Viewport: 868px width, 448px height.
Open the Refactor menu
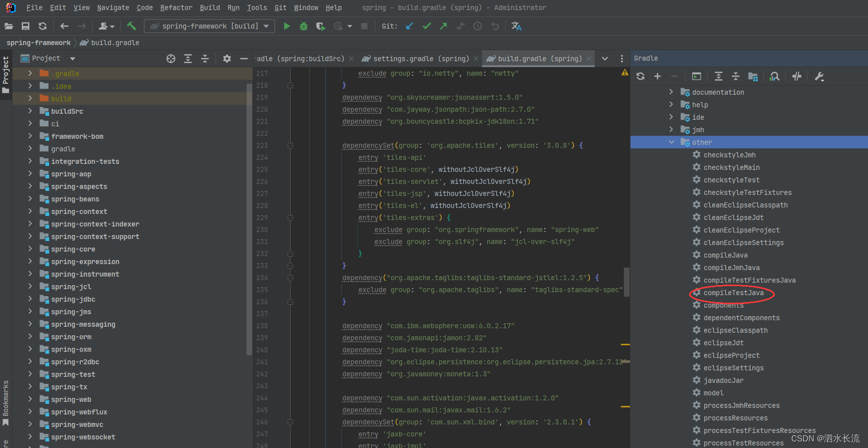click(x=176, y=8)
